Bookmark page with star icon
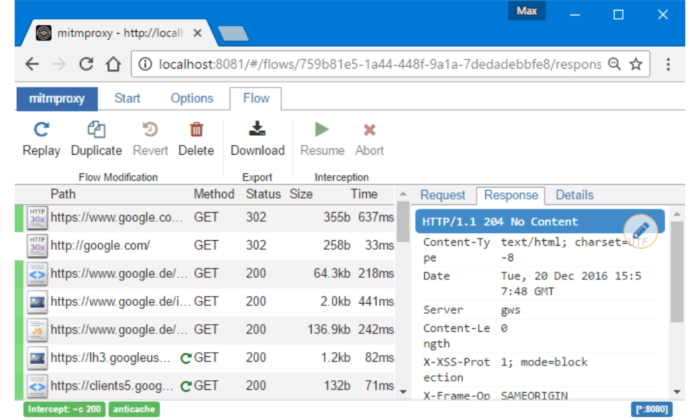The image size is (700, 420). (636, 64)
